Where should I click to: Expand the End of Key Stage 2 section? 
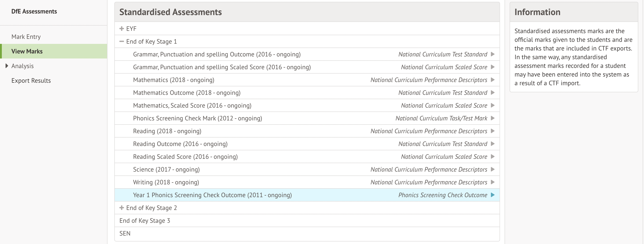pyautogui.click(x=122, y=208)
